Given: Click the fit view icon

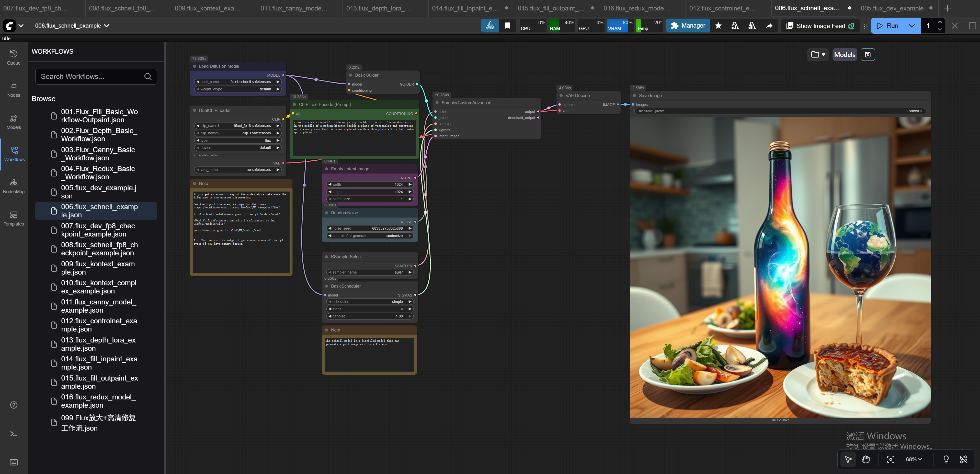Looking at the screenshot, I should (x=891, y=459).
